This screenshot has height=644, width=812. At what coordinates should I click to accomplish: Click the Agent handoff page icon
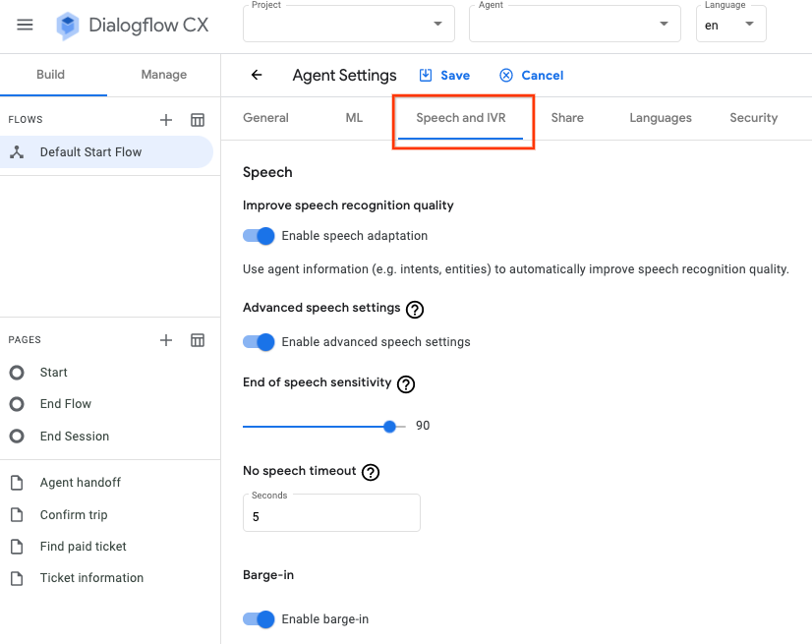pos(17,483)
